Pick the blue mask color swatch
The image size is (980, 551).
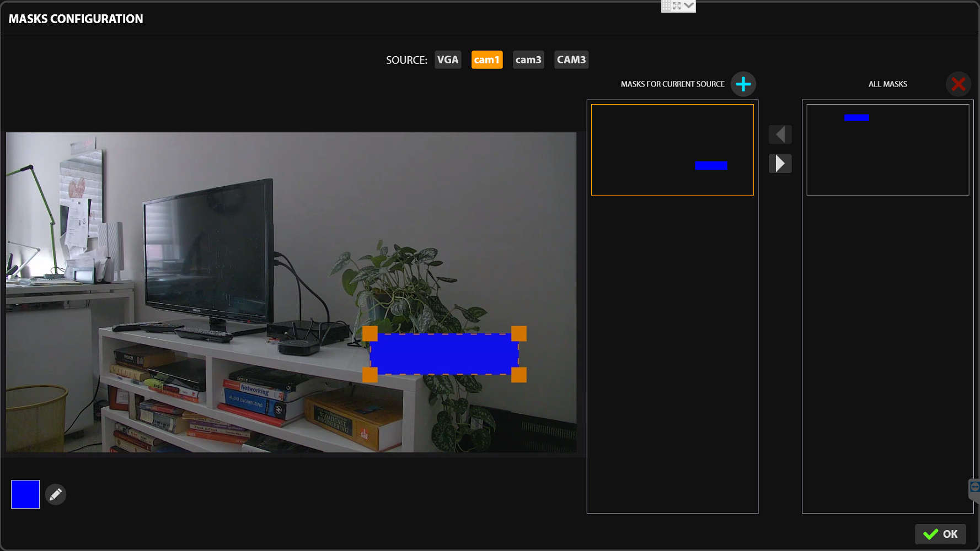click(x=25, y=494)
